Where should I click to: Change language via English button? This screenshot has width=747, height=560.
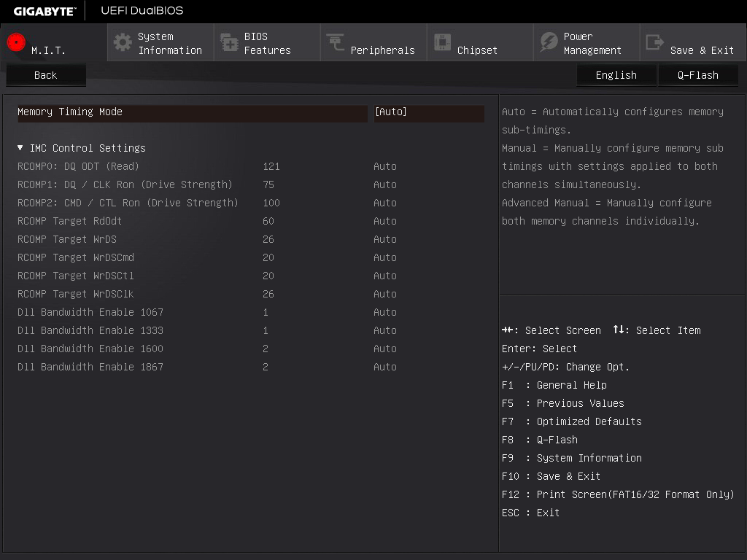(616, 75)
